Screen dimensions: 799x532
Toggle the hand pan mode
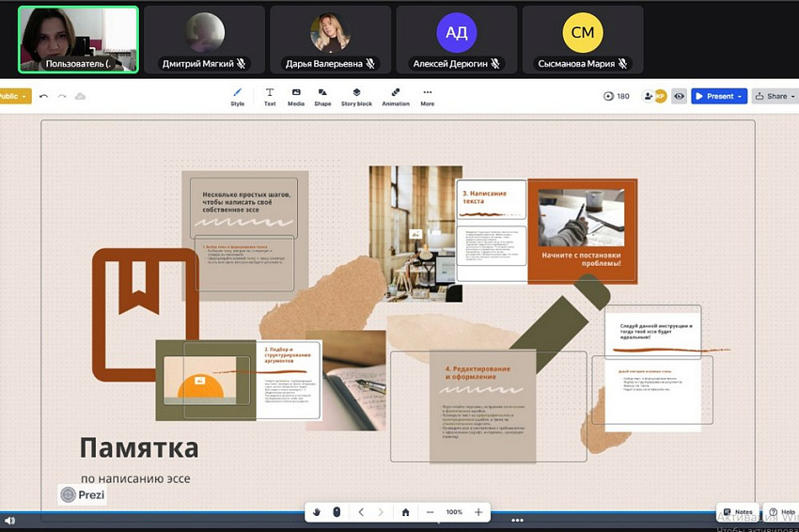tap(317, 512)
